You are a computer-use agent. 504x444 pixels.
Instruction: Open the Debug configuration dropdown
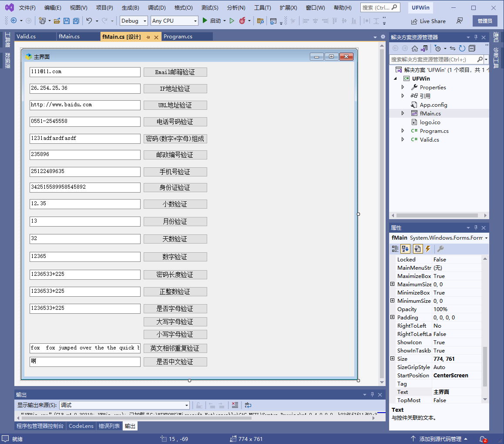[x=134, y=20]
